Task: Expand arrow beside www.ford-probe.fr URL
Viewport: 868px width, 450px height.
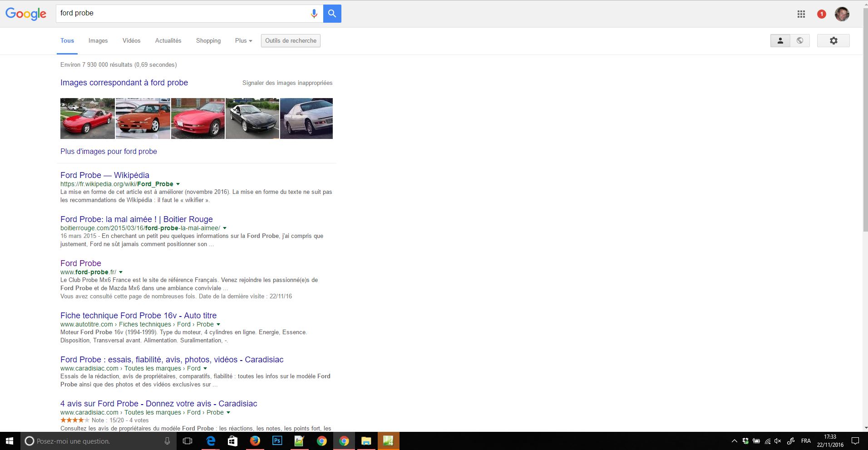Action: [121, 272]
